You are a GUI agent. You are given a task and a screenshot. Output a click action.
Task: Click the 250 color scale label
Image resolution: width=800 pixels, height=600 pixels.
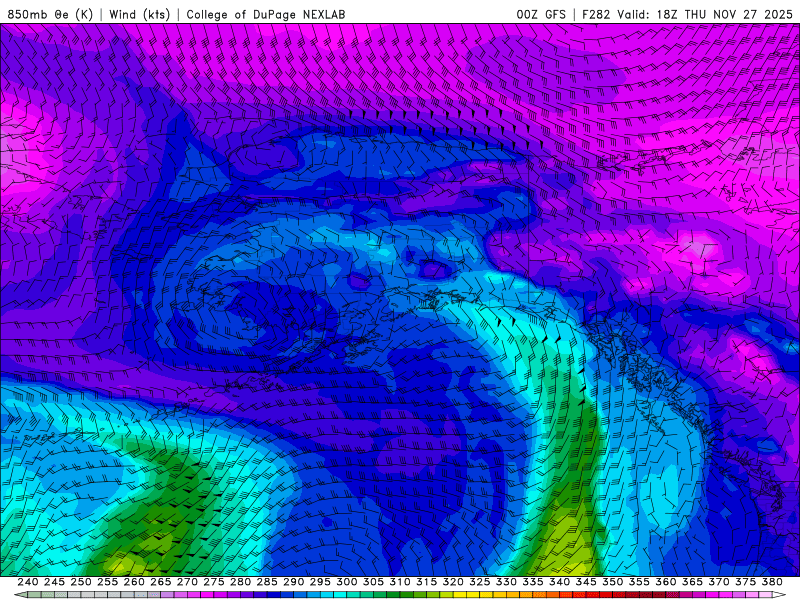pyautogui.click(x=81, y=582)
